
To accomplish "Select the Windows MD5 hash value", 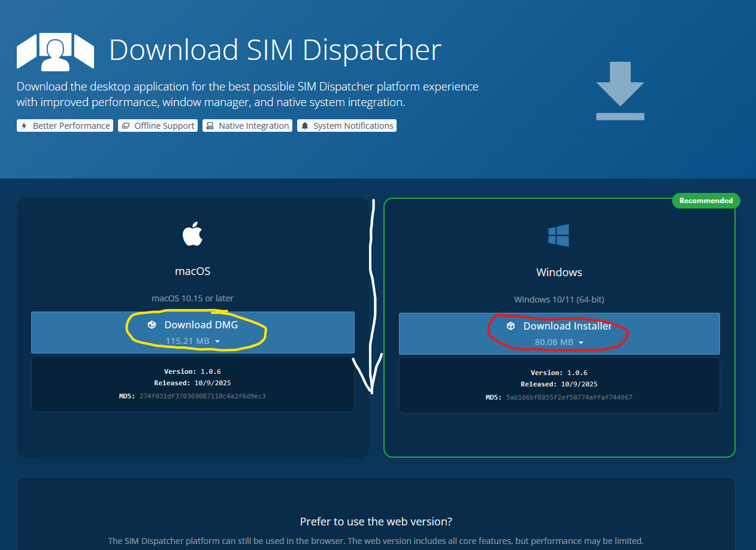I will 568,397.
